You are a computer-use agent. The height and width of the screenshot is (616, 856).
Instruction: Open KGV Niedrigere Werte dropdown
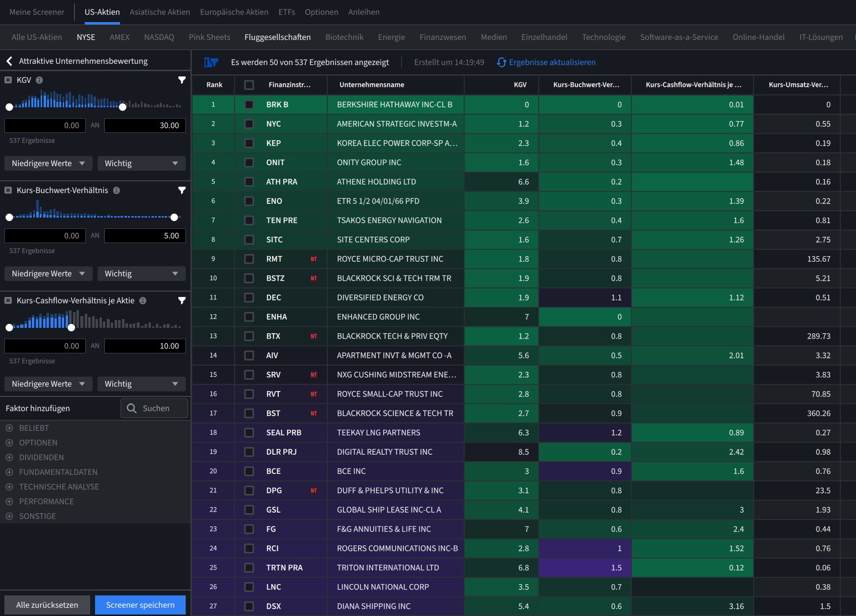[48, 163]
